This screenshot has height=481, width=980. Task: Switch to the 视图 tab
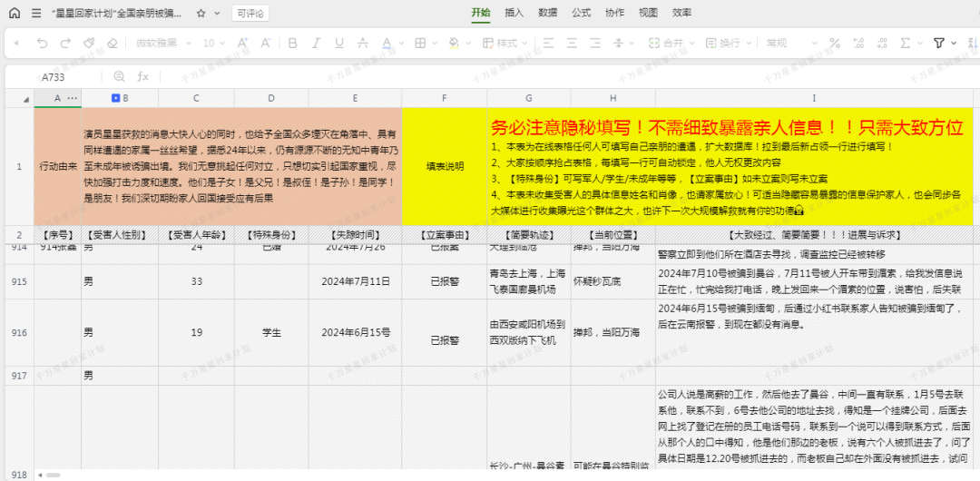point(648,13)
